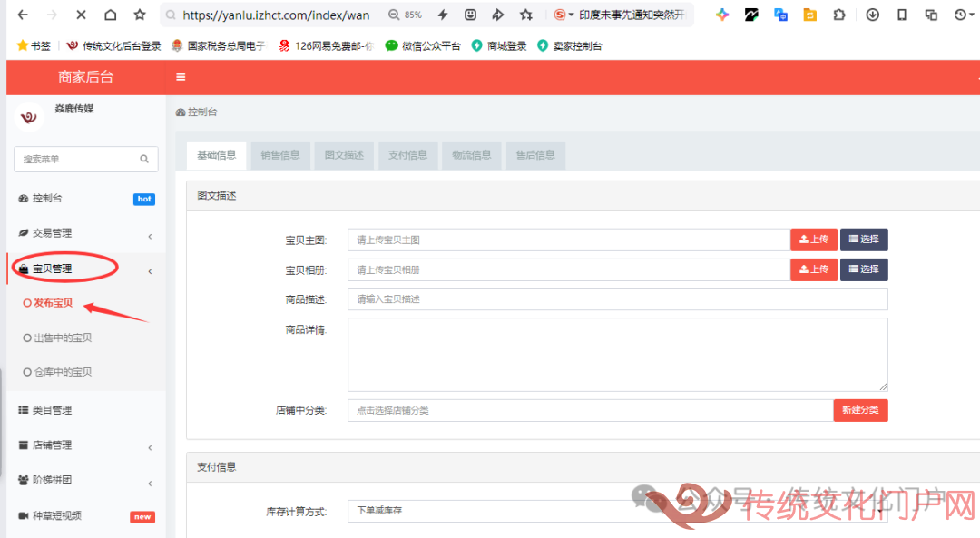Screen dimensions: 980x538
Task: Click the red 新建分类 button
Action: [860, 409]
